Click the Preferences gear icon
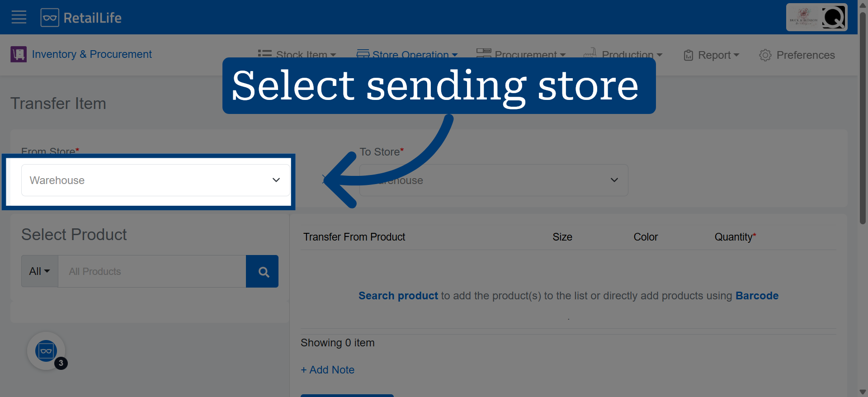Image resolution: width=868 pixels, height=397 pixels. [x=765, y=55]
